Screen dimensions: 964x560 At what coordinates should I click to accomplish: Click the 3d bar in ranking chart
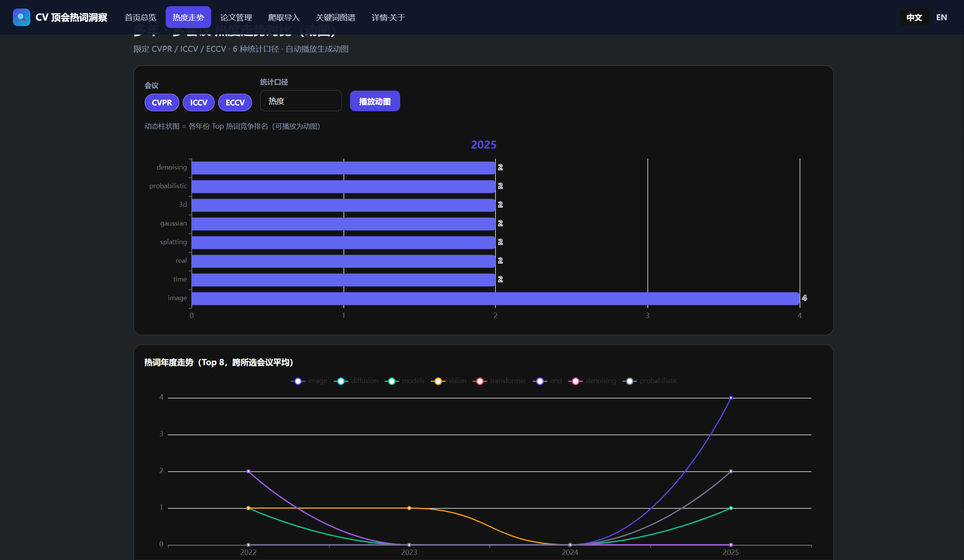pyautogui.click(x=343, y=205)
